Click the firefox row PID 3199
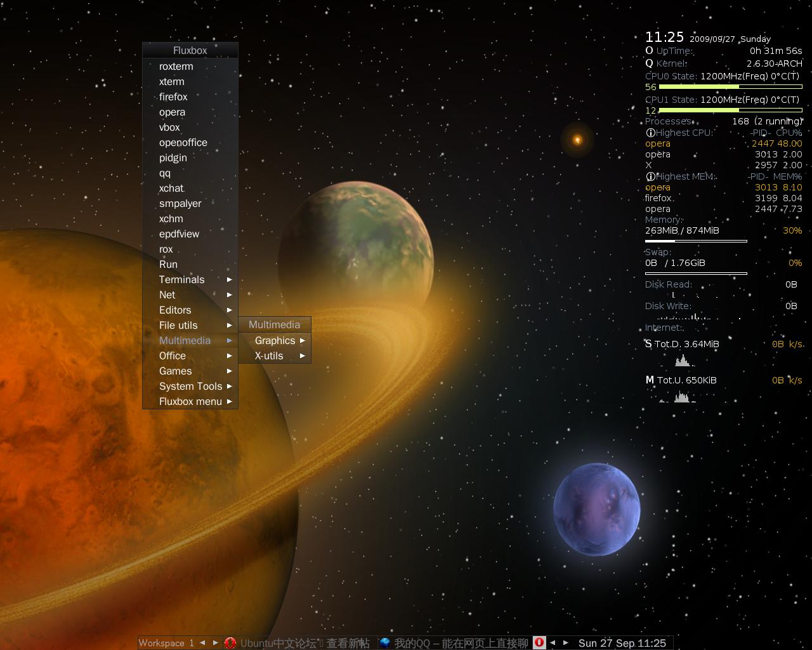 tap(724, 198)
